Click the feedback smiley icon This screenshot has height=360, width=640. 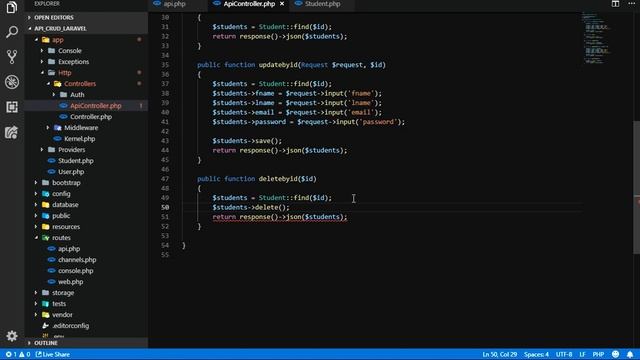tap(616, 354)
